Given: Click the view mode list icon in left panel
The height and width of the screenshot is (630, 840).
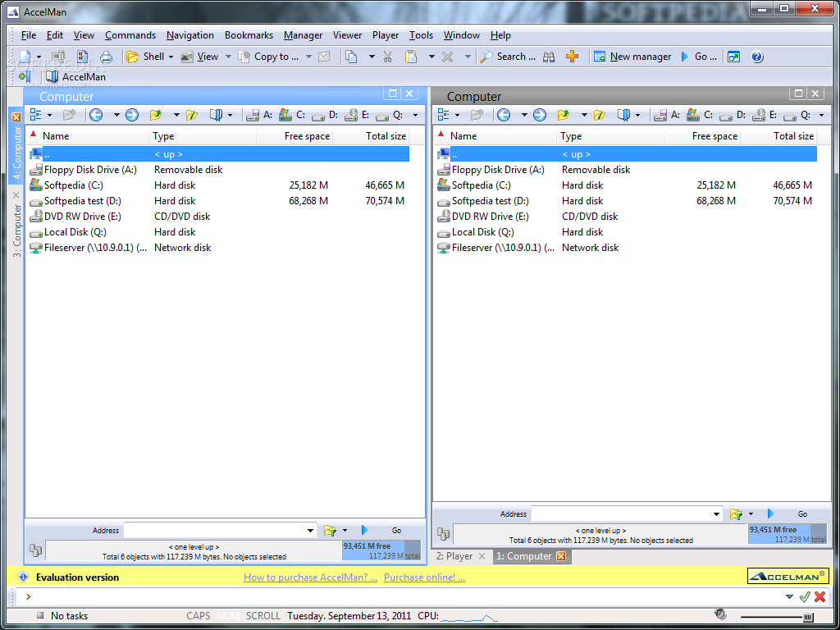Looking at the screenshot, I should pyautogui.click(x=36, y=115).
